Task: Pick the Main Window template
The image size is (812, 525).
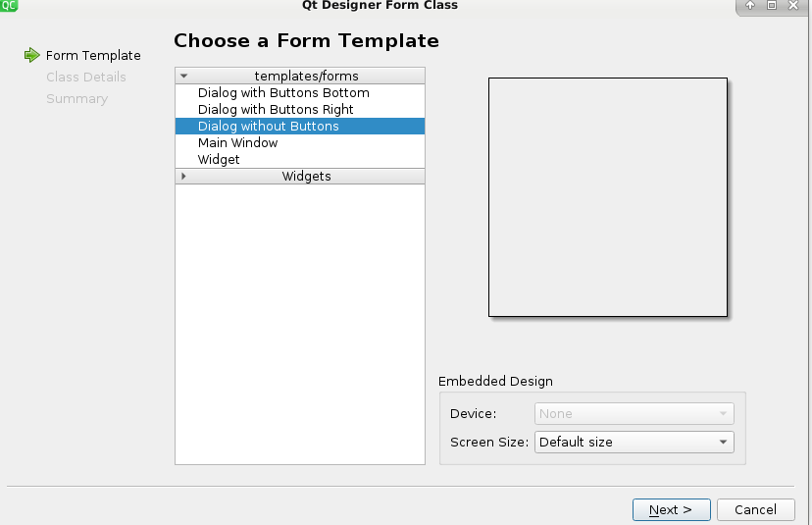Action: (x=300, y=142)
